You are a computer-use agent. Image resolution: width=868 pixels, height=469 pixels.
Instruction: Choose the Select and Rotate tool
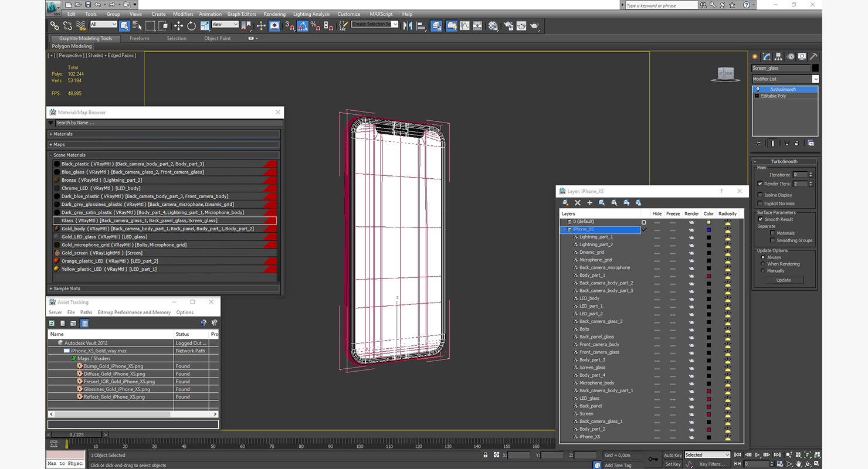191,26
